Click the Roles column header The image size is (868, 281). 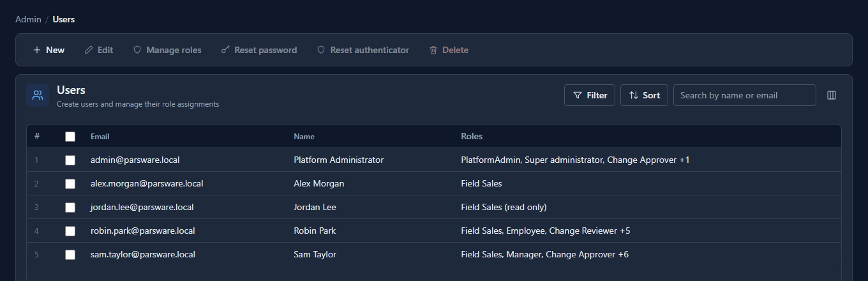pos(472,137)
